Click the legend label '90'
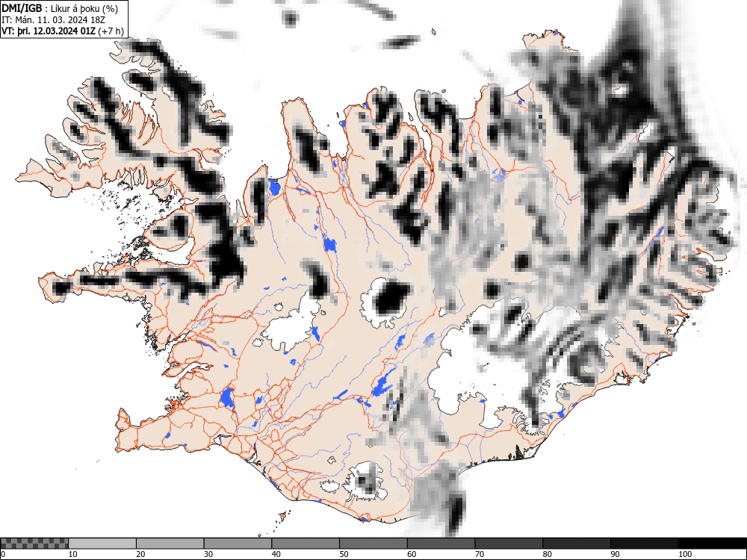 point(615,554)
